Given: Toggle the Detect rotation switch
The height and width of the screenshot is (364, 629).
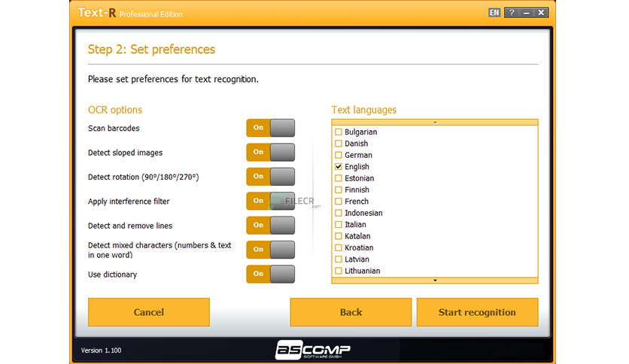Looking at the screenshot, I should click(x=270, y=177).
